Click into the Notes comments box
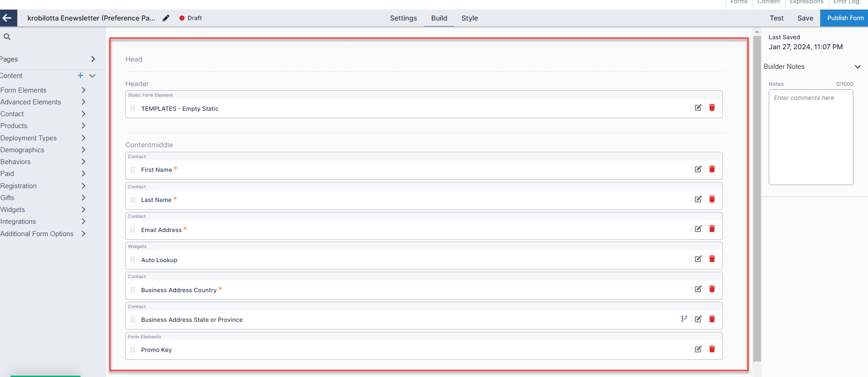This screenshot has width=868, height=377. [x=811, y=137]
